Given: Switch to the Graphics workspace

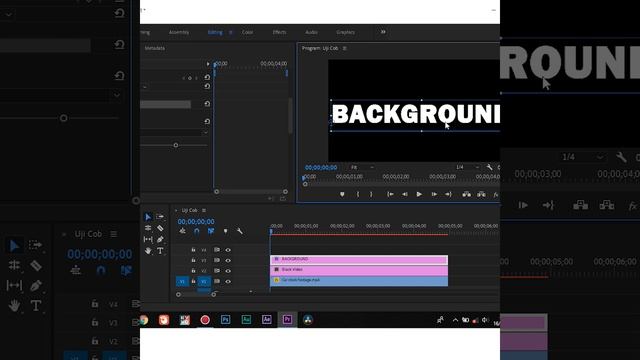Looking at the screenshot, I should [345, 32].
